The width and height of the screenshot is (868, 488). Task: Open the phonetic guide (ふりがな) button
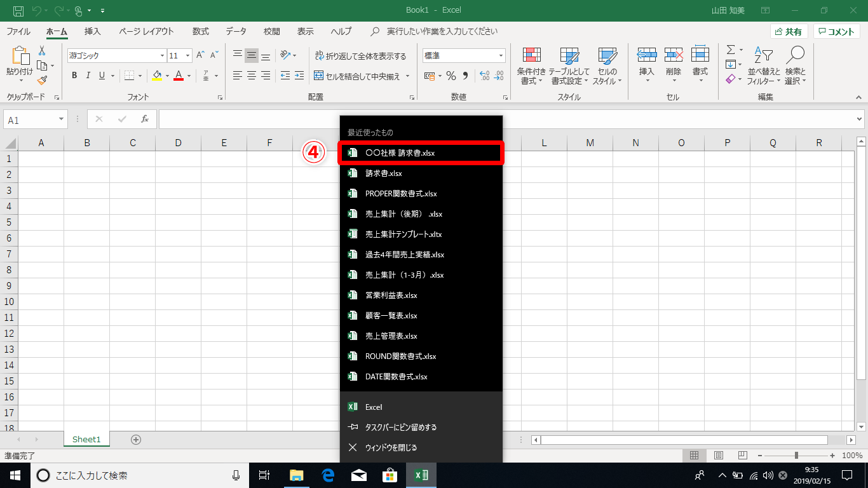click(x=206, y=76)
